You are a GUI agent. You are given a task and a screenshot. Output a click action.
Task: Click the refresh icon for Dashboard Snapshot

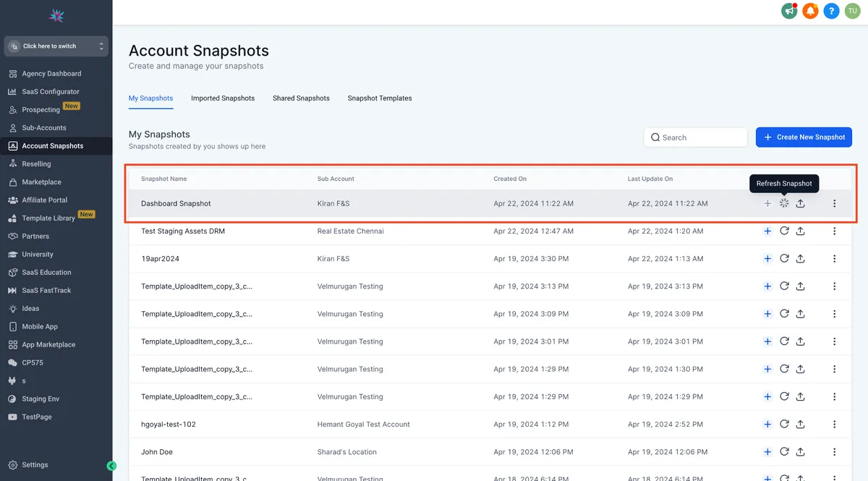tap(784, 203)
